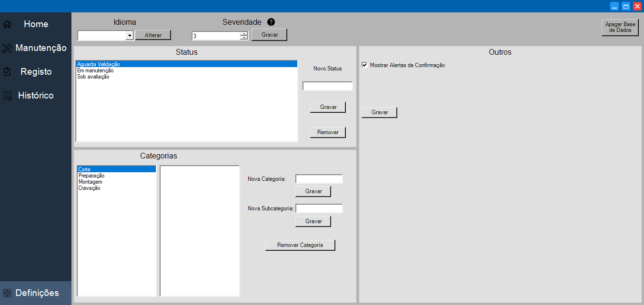Increase Severidade with the up stepper arrow
The width and height of the screenshot is (644, 305).
pyautogui.click(x=243, y=33)
